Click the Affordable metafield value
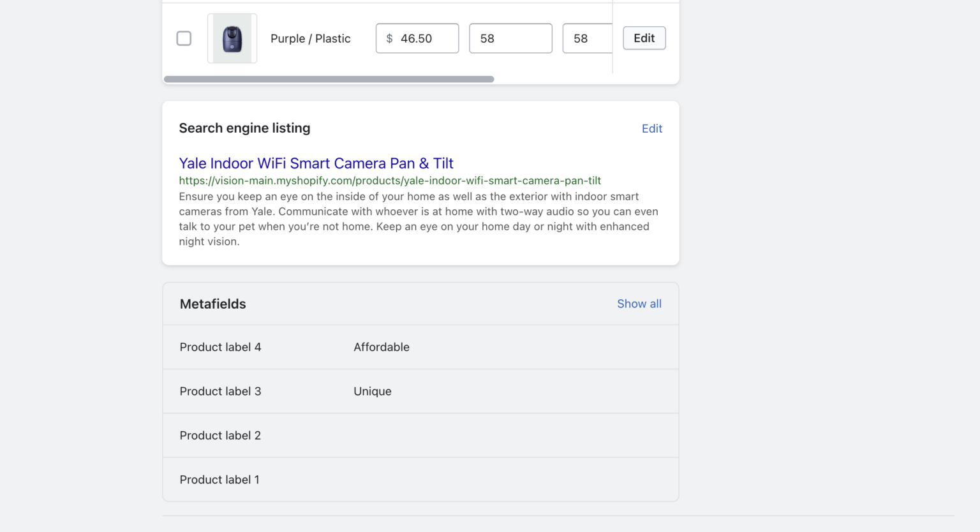This screenshot has height=532, width=980. tap(382, 347)
